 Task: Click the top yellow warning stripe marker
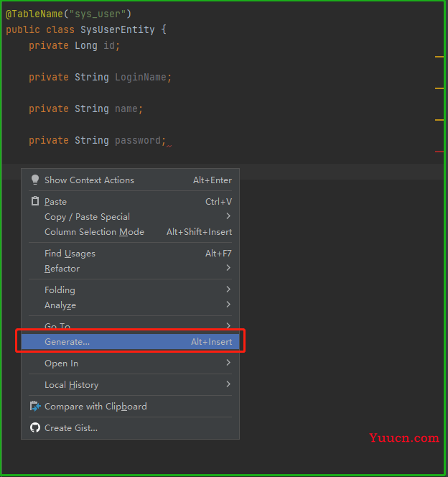coord(439,56)
